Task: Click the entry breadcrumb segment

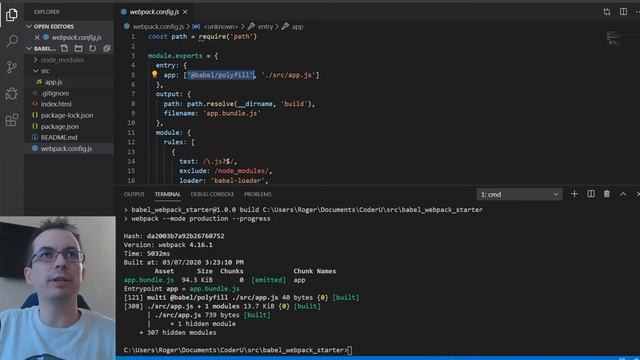Action: click(265, 27)
